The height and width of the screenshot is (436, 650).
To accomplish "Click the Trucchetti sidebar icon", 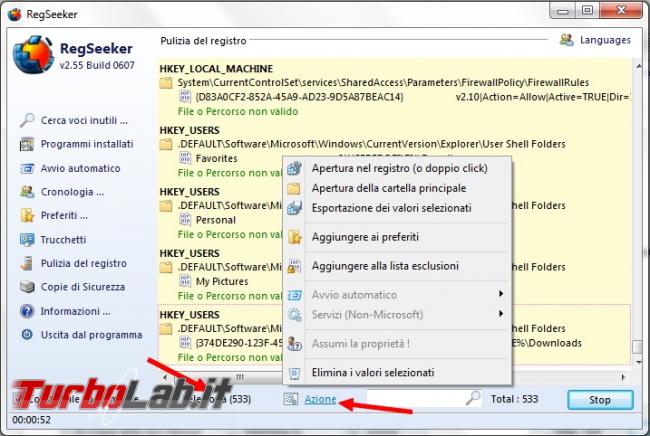I will coord(27,240).
